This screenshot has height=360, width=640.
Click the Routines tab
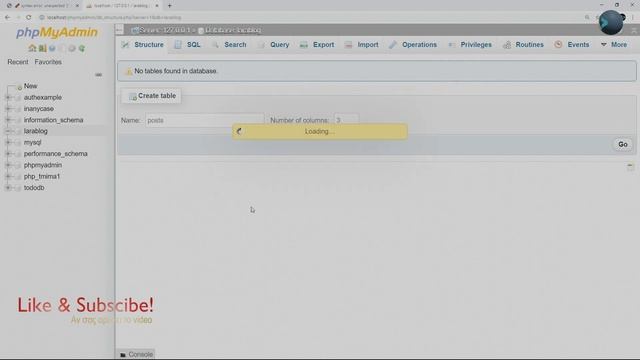523,44
